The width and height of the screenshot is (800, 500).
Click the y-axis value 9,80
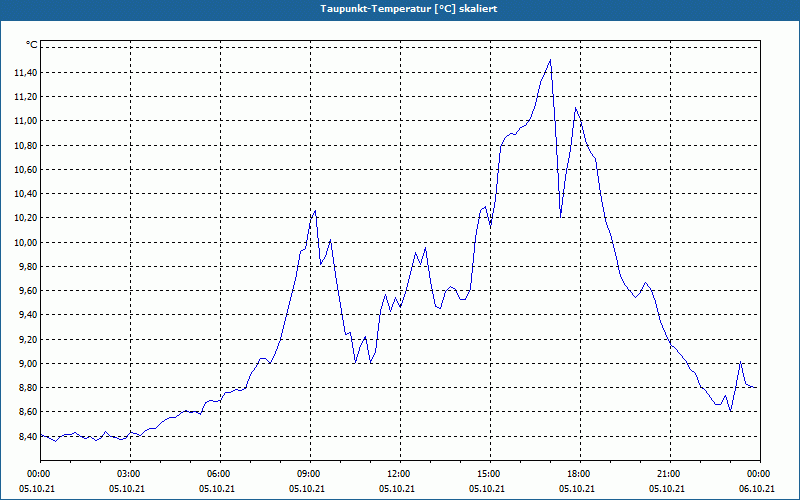click(x=27, y=267)
